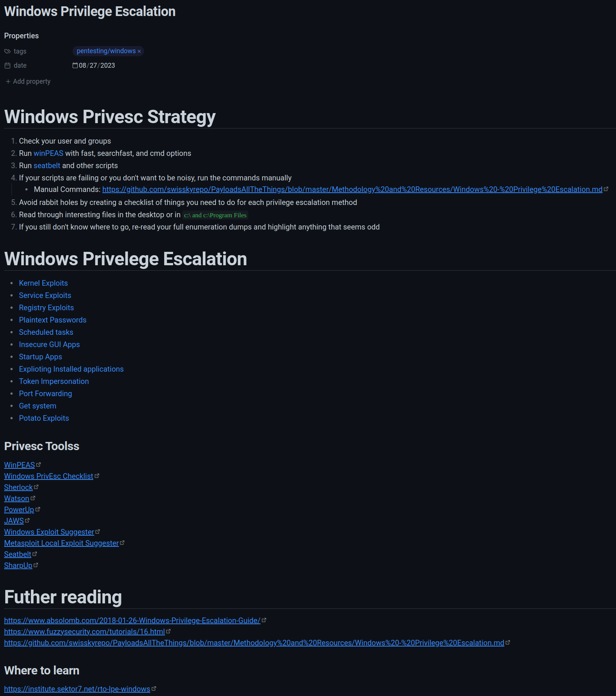The image size is (616, 696).
Task: Open the Potato Exploits link
Action: click(x=44, y=418)
